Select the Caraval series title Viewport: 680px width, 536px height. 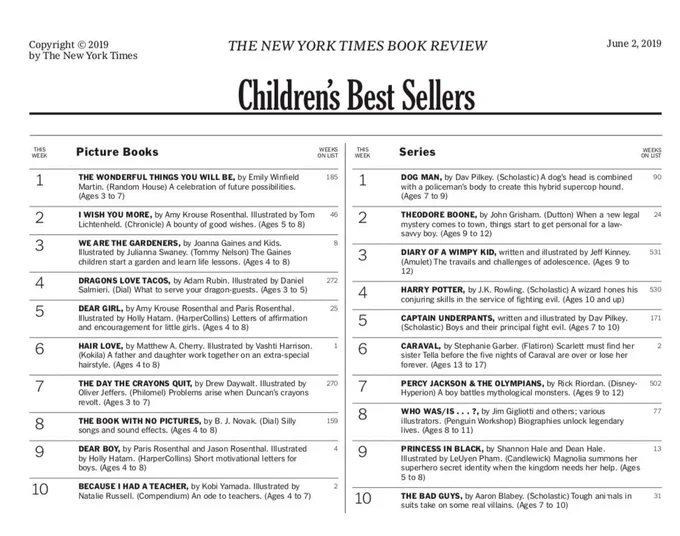421,346
